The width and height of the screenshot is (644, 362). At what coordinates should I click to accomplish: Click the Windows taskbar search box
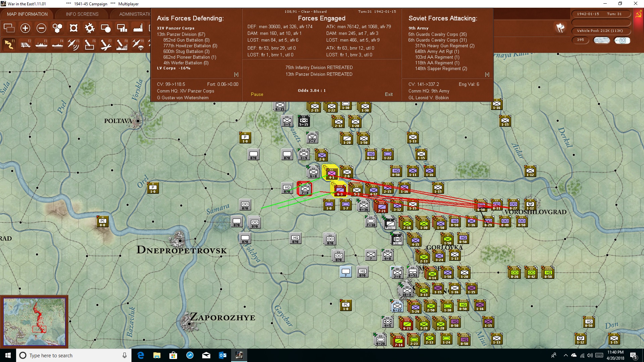74,355
